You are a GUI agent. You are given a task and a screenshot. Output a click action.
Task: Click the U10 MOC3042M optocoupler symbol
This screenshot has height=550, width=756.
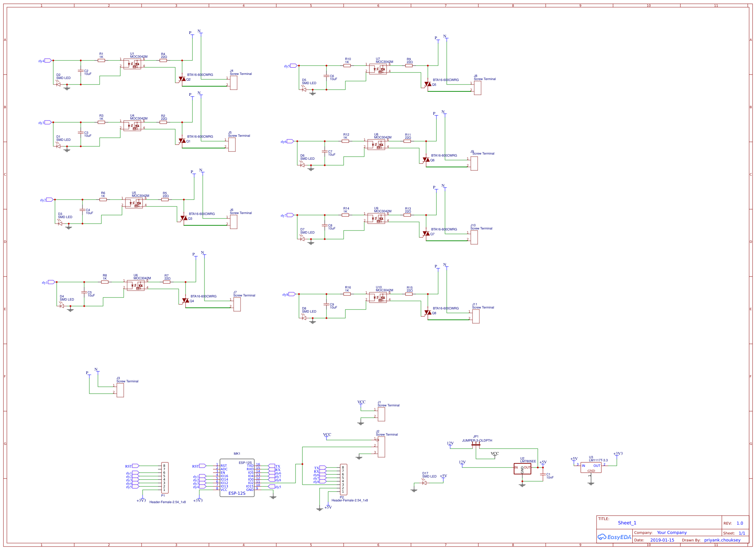click(378, 297)
